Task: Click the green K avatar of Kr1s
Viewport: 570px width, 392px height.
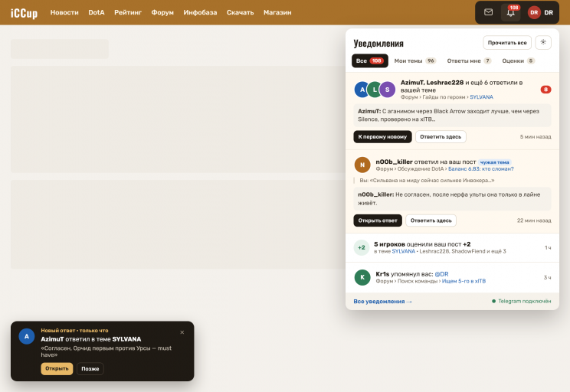Action: point(362,277)
